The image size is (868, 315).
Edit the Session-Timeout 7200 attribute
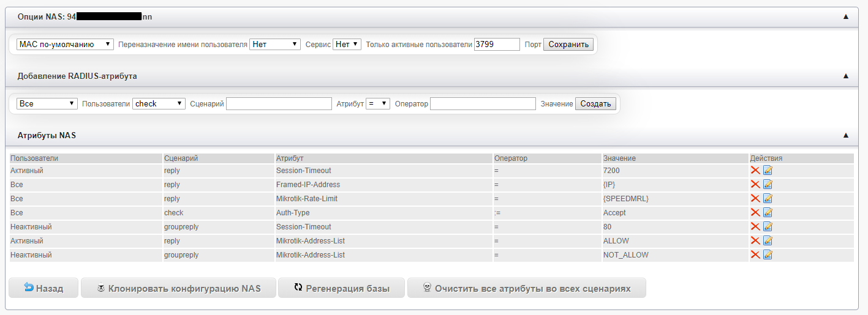[x=768, y=171]
